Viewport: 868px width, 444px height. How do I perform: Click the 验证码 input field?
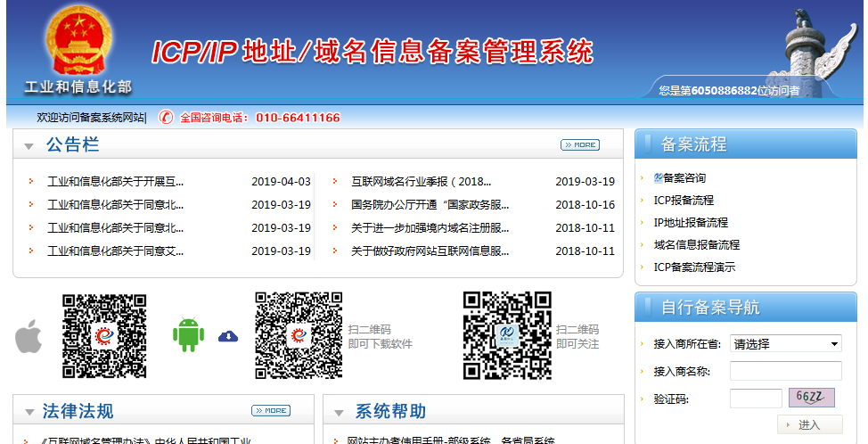tap(756, 399)
